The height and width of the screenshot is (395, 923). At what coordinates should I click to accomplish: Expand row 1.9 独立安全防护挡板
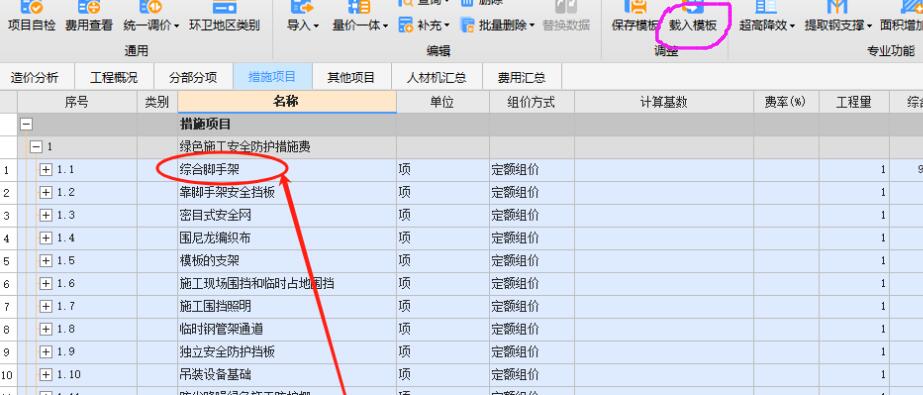click(46, 352)
